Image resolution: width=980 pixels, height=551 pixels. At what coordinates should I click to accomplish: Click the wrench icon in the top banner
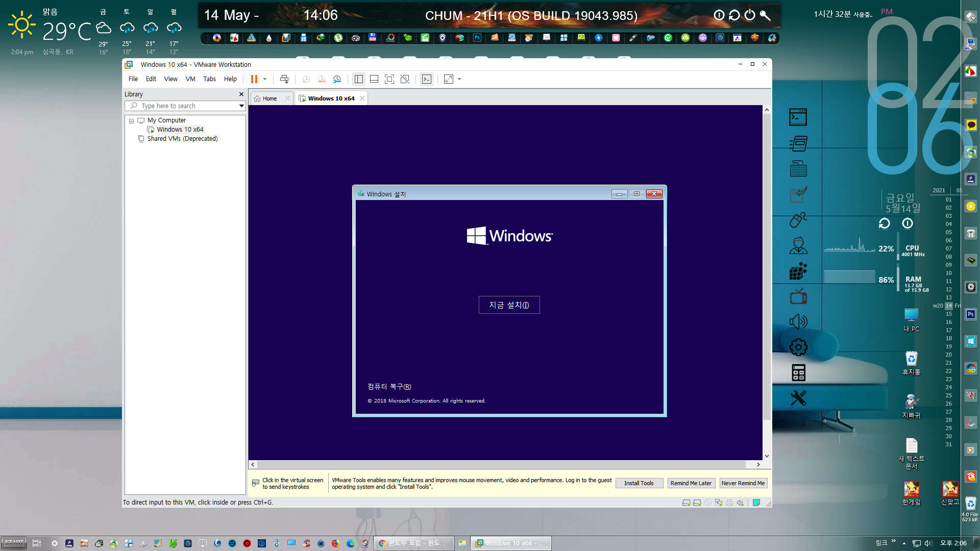pos(765,15)
